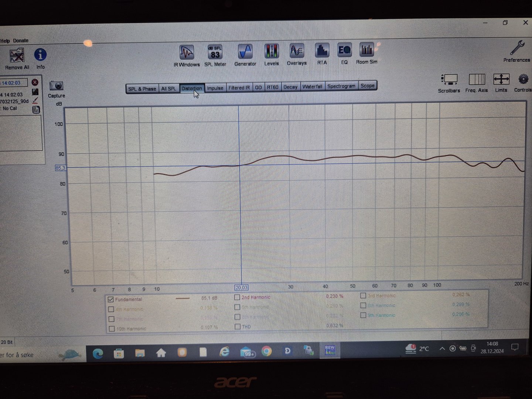
Task: Switch to the Filtered IR tab
Action: [239, 88]
